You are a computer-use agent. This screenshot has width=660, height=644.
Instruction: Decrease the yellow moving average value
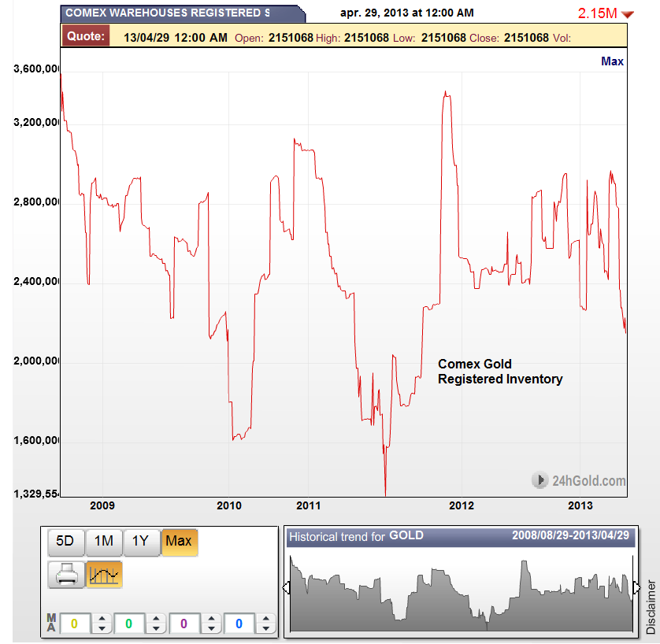(x=102, y=628)
